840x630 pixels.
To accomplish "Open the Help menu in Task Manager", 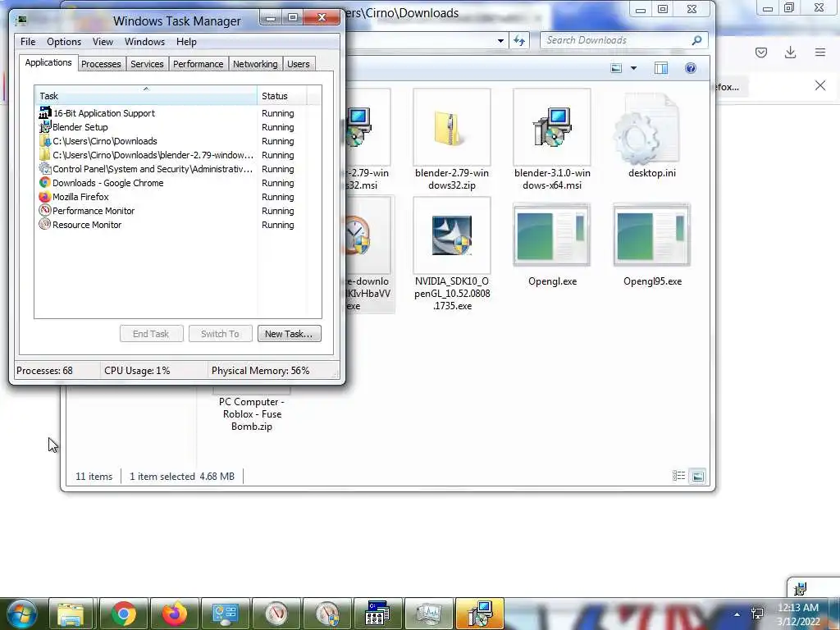I will [186, 42].
